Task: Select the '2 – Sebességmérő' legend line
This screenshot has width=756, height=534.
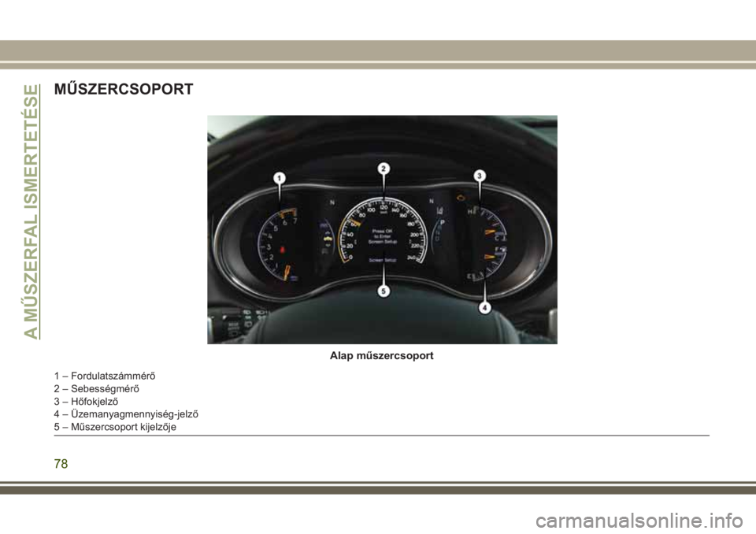Action: (x=96, y=388)
